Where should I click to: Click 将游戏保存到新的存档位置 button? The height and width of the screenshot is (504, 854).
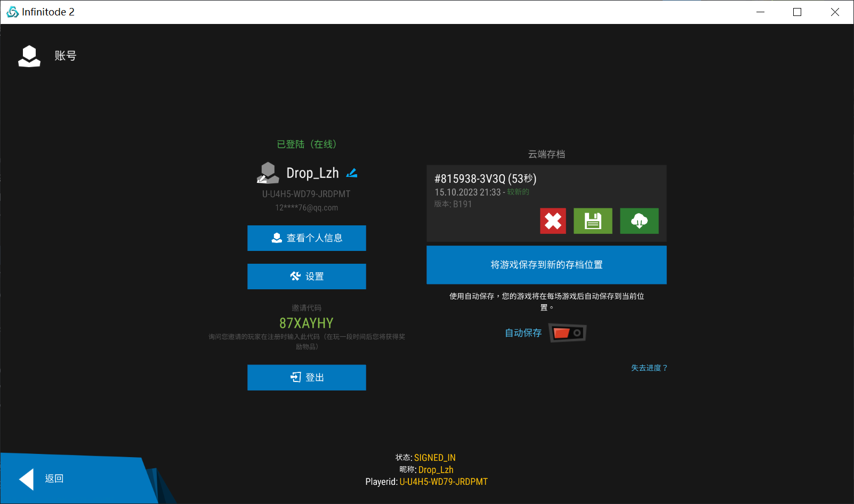click(x=546, y=265)
